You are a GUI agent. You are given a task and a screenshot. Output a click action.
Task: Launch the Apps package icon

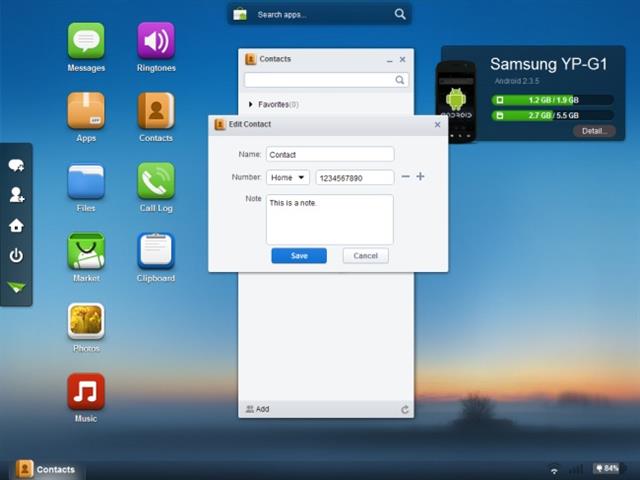(x=86, y=111)
